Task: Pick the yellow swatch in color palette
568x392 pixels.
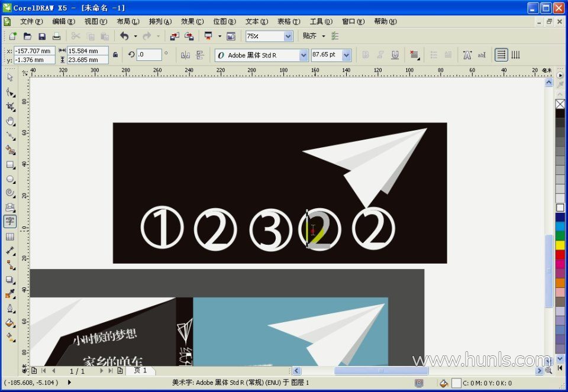Action: coord(560,245)
